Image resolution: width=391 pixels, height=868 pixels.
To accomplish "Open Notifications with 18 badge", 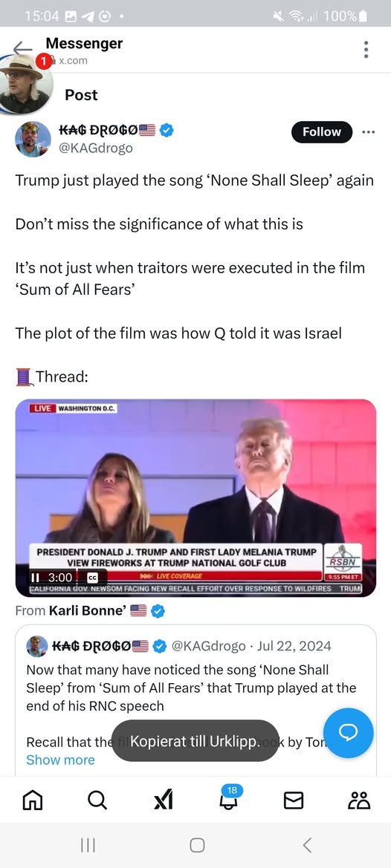I will (x=228, y=797).
